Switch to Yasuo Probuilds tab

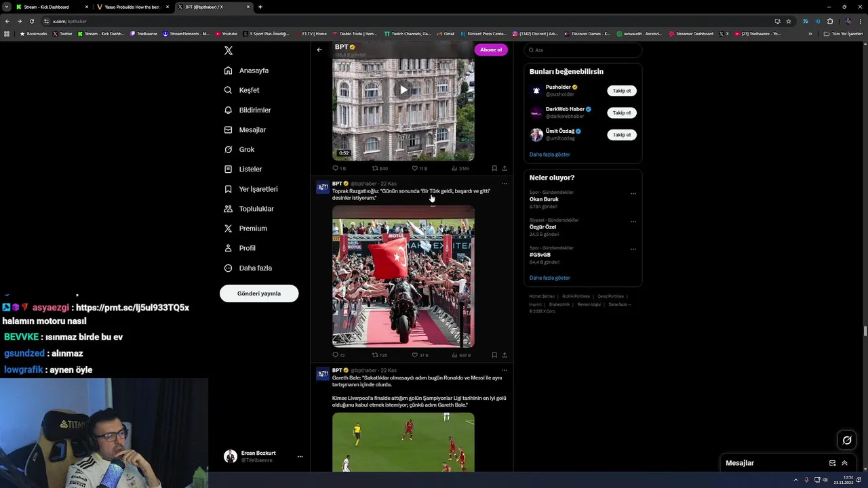click(132, 7)
